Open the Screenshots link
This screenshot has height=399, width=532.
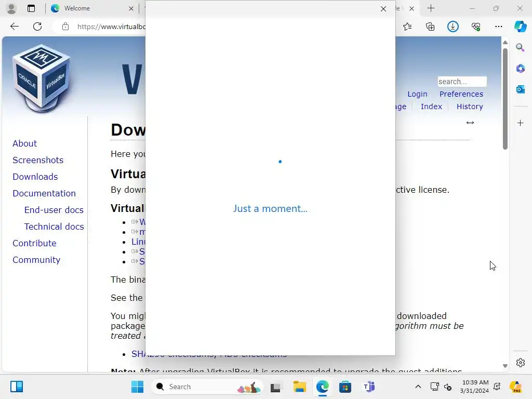click(38, 160)
